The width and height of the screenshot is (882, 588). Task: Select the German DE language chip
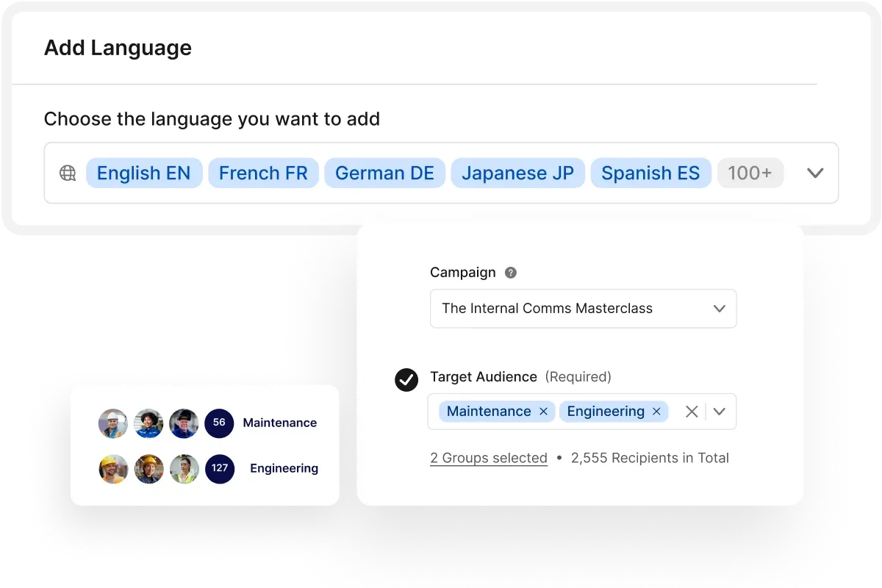(x=384, y=173)
